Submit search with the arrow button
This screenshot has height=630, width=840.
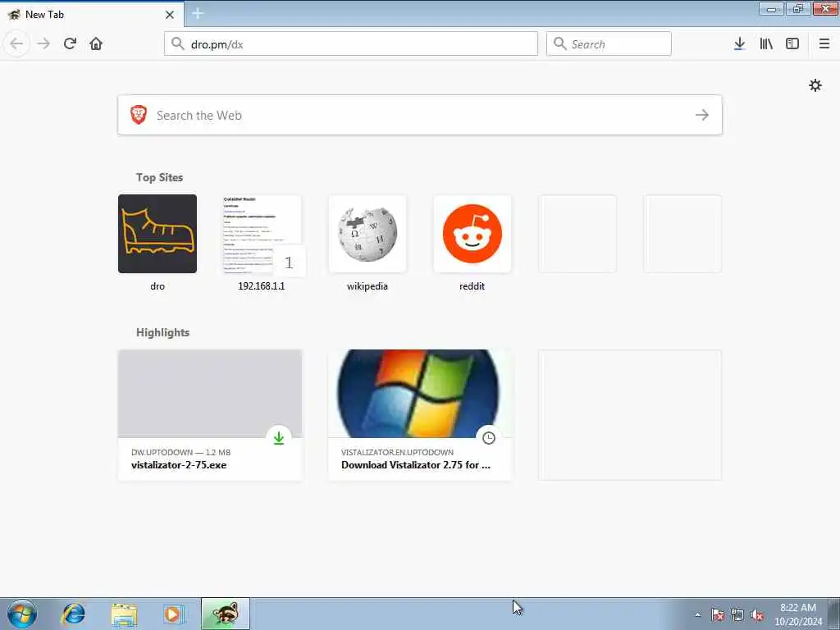702,115
